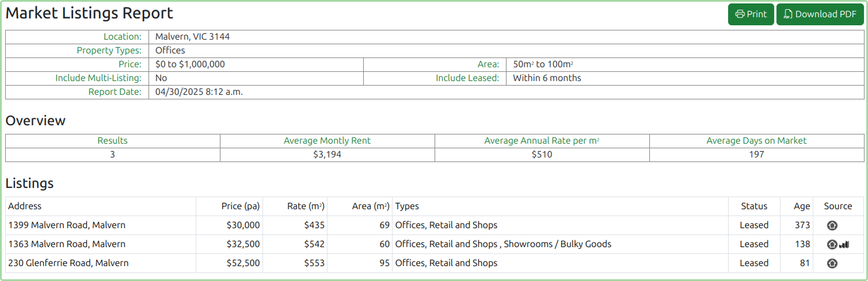
Task: Click the Leased status for 230 Glenferrie Road
Action: click(x=754, y=263)
